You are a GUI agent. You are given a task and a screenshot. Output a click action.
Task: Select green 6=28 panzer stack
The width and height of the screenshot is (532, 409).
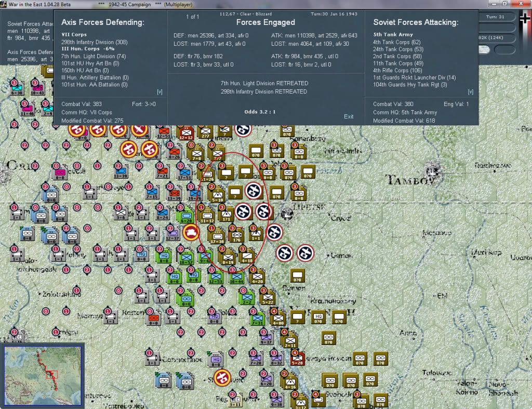pyautogui.click(x=186, y=216)
